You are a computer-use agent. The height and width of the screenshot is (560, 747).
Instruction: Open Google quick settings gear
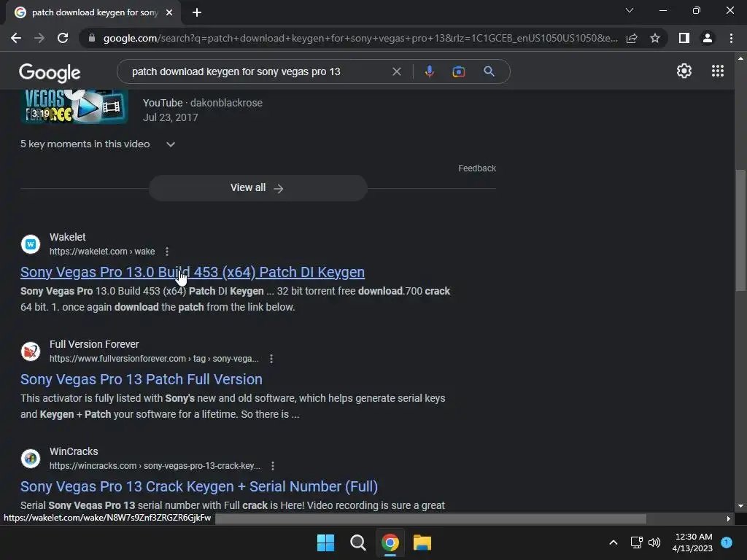click(684, 71)
